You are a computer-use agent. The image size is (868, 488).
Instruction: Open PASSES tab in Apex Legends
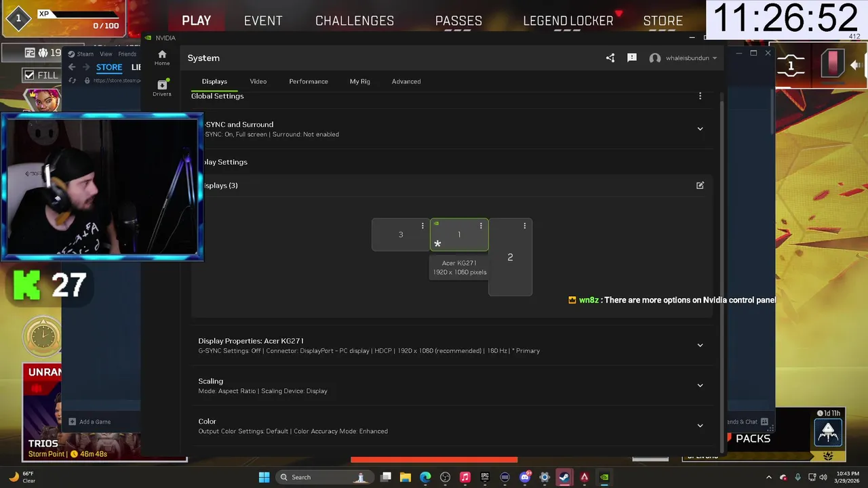click(x=458, y=21)
